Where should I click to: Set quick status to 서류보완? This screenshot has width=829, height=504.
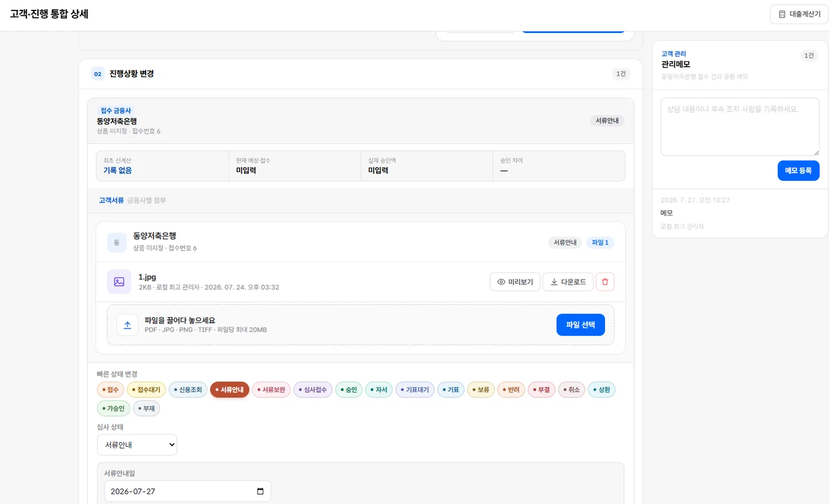pyautogui.click(x=271, y=390)
